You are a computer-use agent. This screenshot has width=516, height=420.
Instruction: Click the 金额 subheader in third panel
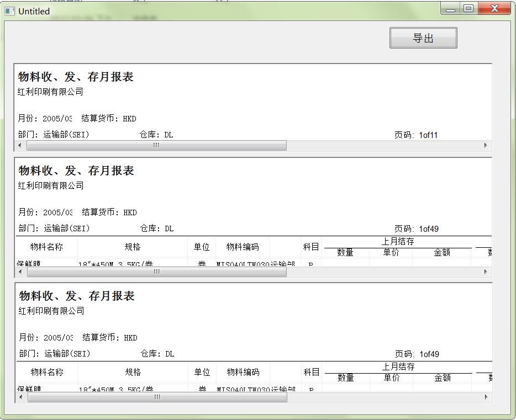443,378
